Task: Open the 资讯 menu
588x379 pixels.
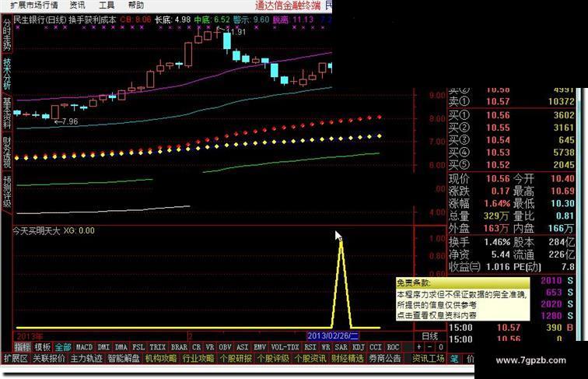Action: [77, 5]
